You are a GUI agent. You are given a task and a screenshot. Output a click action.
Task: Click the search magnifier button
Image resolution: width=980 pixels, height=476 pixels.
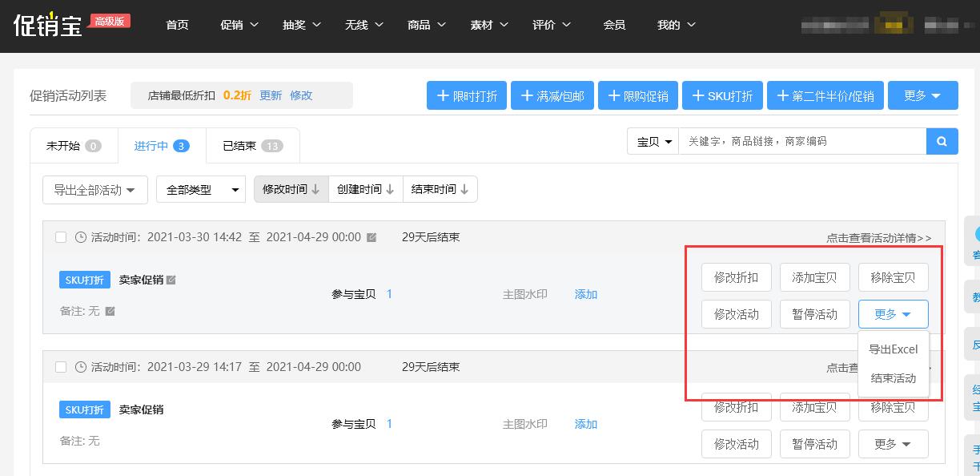[x=942, y=141]
